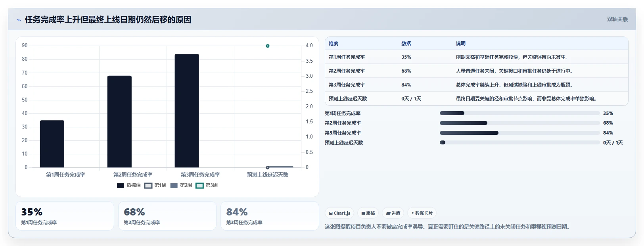Click the 数据卡片 tag icon
644x246 pixels.
[413, 213]
